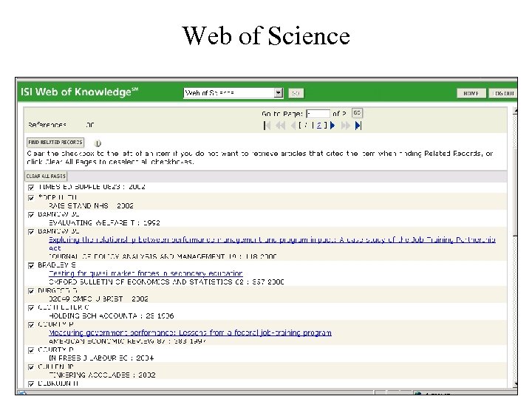The width and height of the screenshot is (532, 399).
Task: Jump forward several pages double-right arrow
Action: point(345,126)
